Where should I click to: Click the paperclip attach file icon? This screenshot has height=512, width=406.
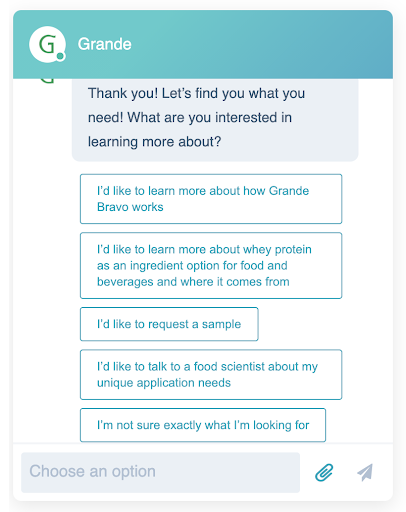(x=324, y=472)
